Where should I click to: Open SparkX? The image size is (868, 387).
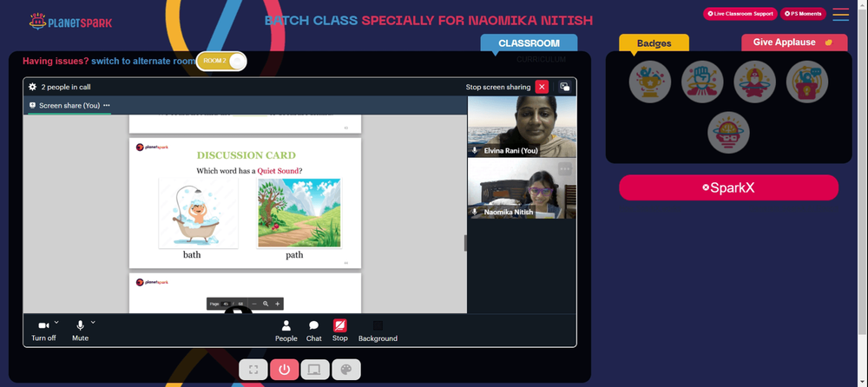click(728, 187)
